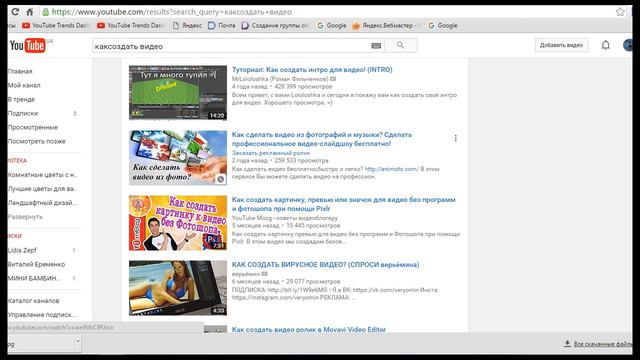Open the intro tutorial video thumbnail
This screenshot has width=640, height=360.
178,93
